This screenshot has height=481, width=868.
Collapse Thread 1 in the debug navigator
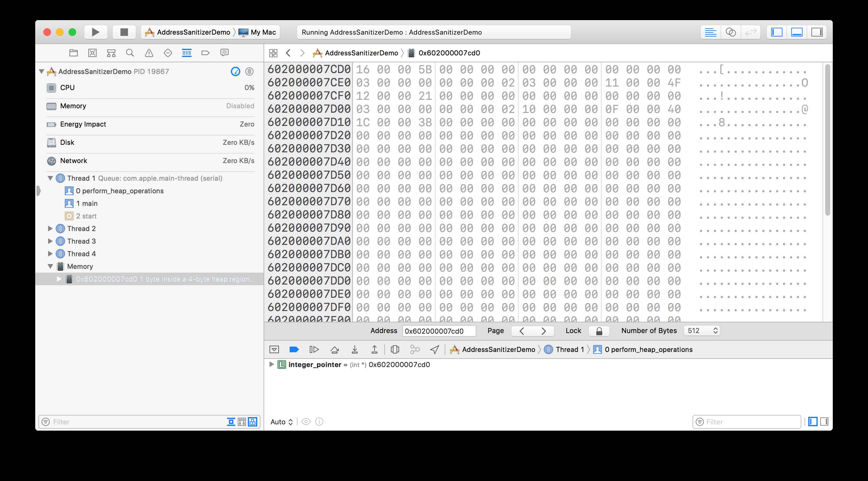click(x=50, y=178)
